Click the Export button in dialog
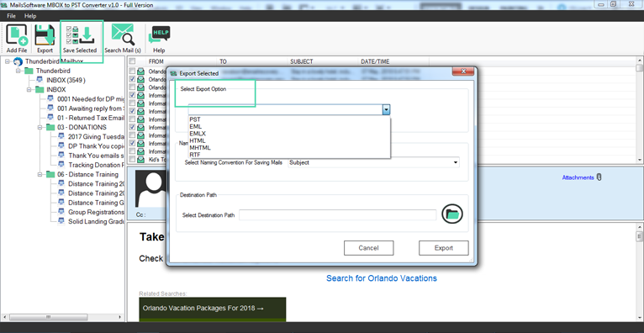Viewport: 644px width, 333px height. click(x=444, y=248)
